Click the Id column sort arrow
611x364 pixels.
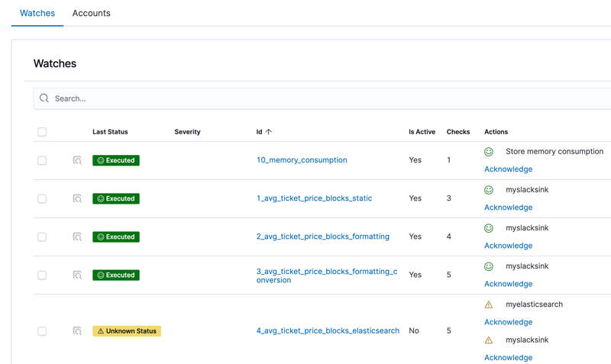(x=269, y=132)
